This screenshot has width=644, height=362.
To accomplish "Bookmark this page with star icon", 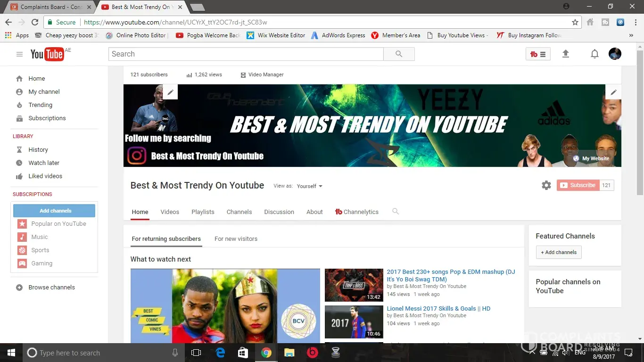I will pyautogui.click(x=575, y=22).
